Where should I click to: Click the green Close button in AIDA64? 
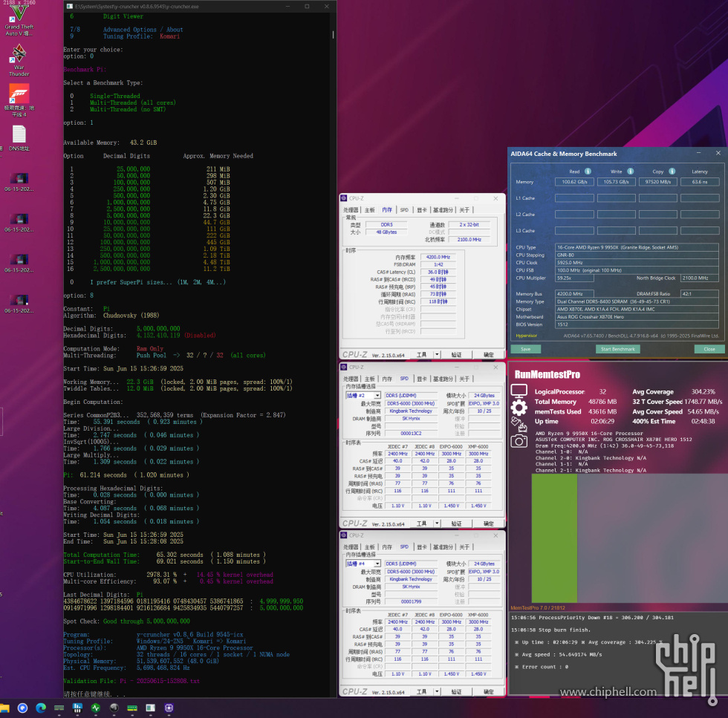pos(709,349)
